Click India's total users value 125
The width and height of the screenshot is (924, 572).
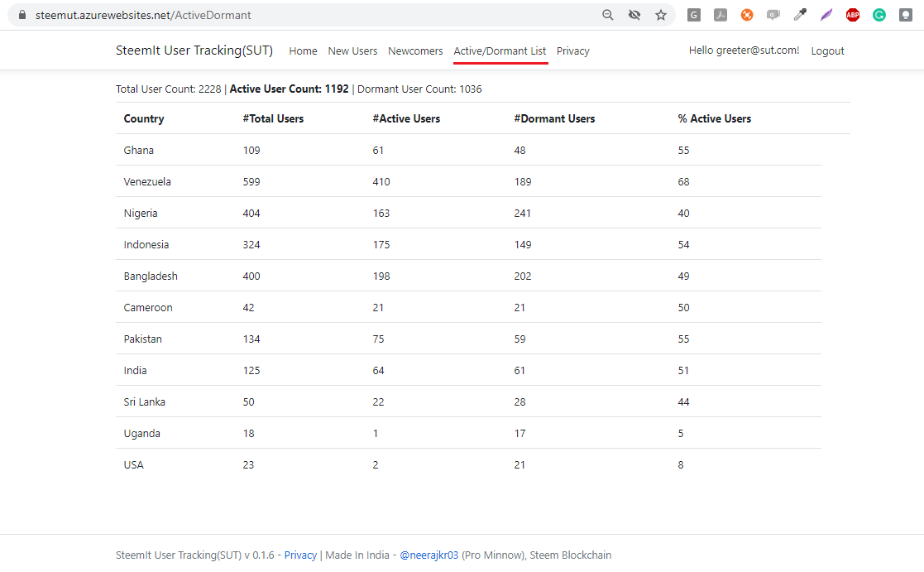[251, 370]
